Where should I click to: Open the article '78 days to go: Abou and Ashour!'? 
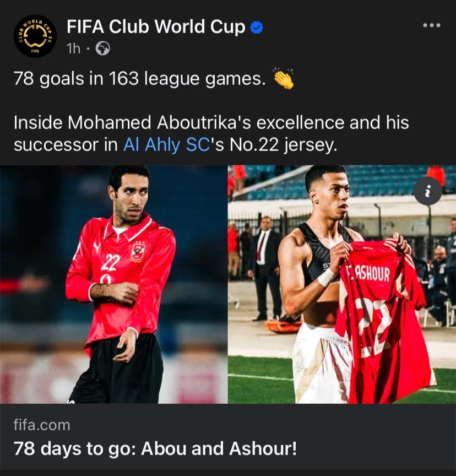(155, 448)
